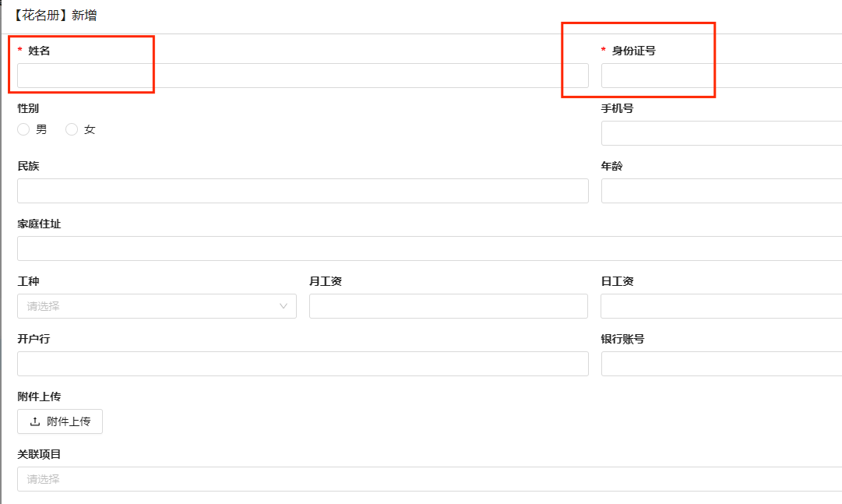Viewport: 842px width, 504px height.
Task: Expand the 关联项目 select box
Action: (428, 479)
